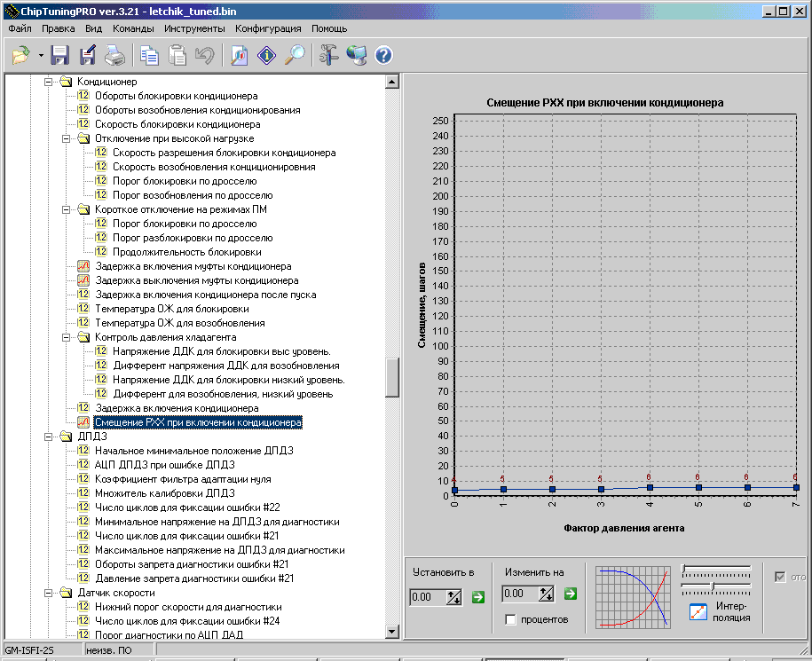This screenshot has height=661, width=812.
Task: Click the Save floppy disk icon
Action: [60, 56]
